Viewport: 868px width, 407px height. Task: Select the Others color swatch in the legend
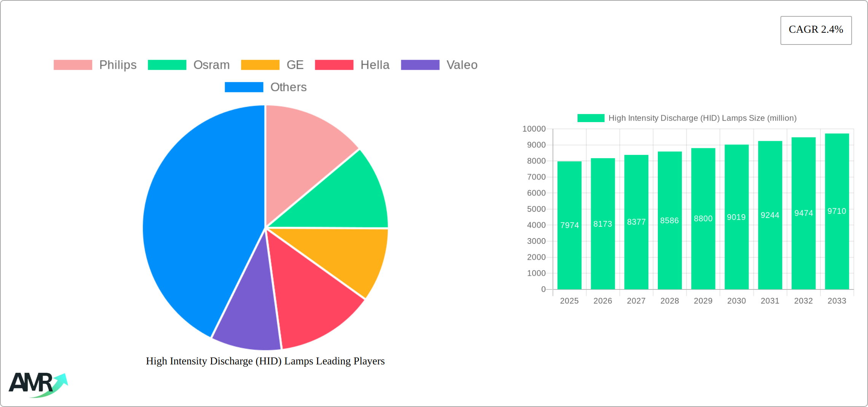point(244,87)
